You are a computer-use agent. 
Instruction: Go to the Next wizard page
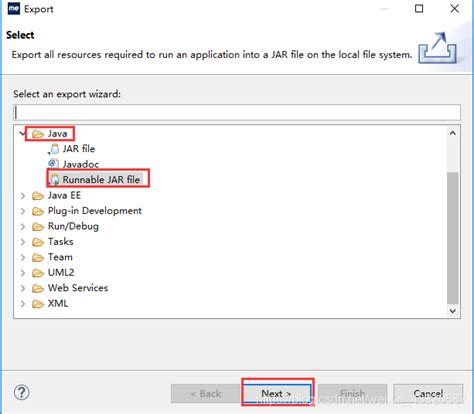pyautogui.click(x=277, y=394)
